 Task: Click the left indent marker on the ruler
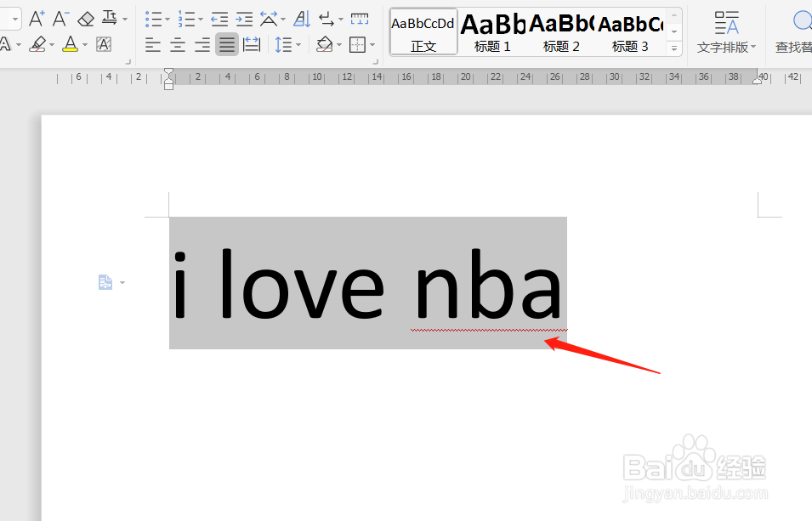click(169, 86)
